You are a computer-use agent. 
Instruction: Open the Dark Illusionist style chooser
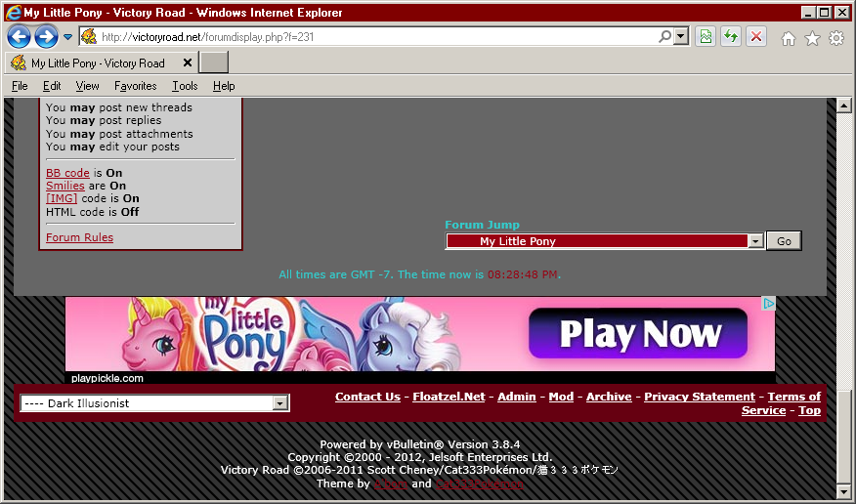280,403
